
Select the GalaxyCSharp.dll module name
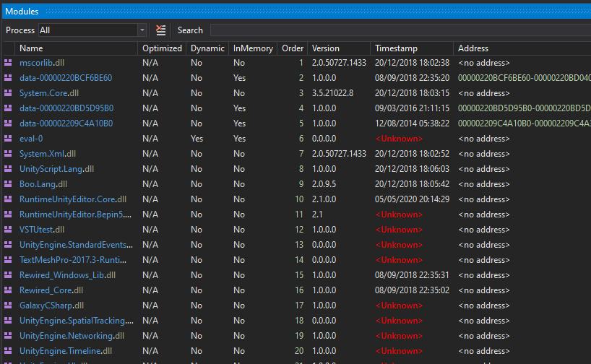[x=51, y=305]
